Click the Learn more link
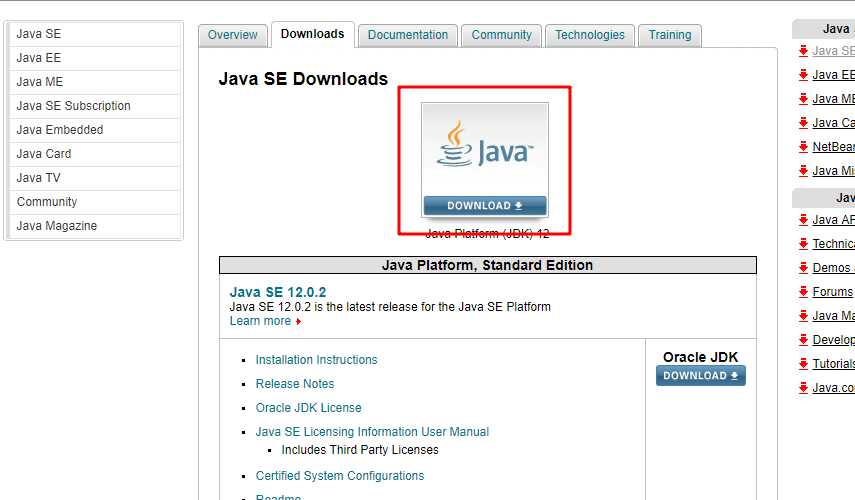855x500 pixels. [260, 321]
